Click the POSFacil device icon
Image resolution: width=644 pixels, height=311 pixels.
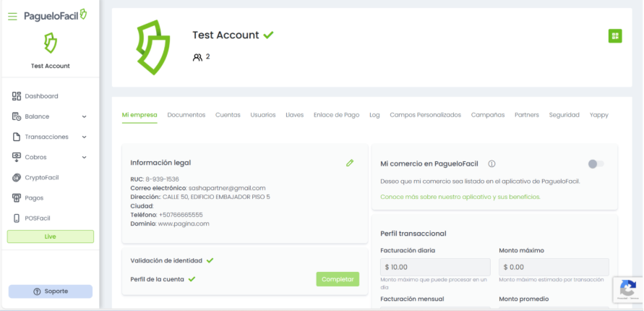tap(17, 218)
